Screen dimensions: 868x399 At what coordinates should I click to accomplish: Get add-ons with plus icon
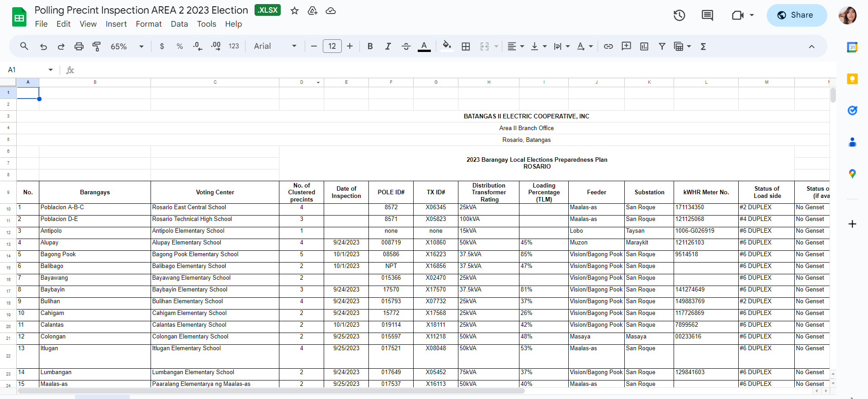click(852, 224)
